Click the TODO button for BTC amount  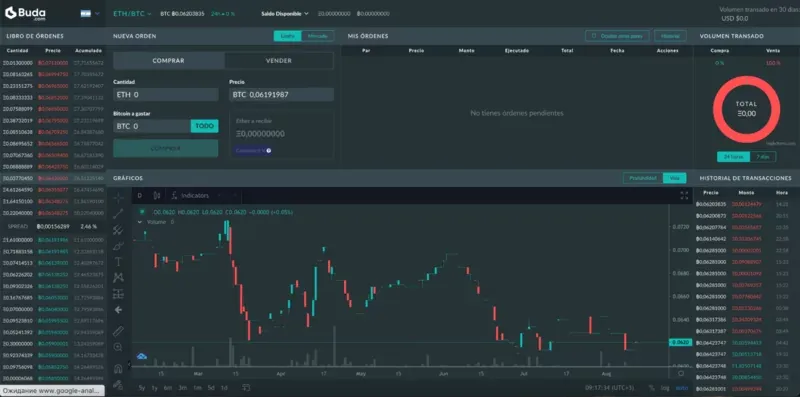(205, 126)
